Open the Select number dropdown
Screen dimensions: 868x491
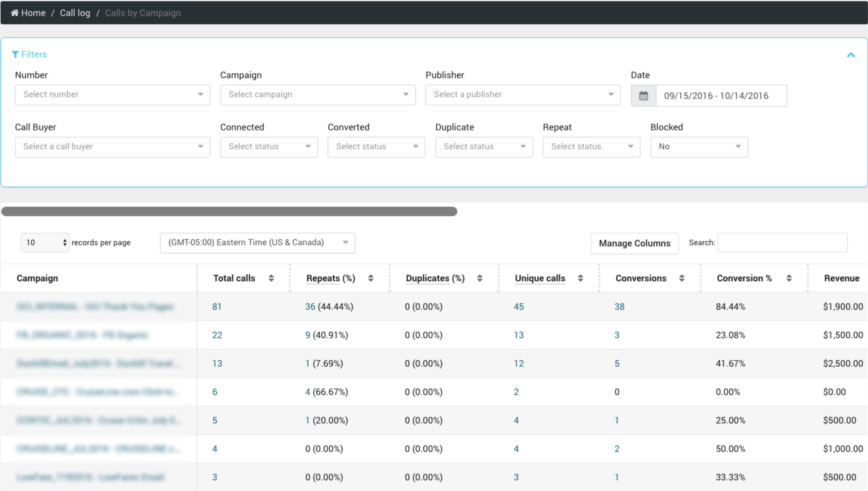(112, 95)
